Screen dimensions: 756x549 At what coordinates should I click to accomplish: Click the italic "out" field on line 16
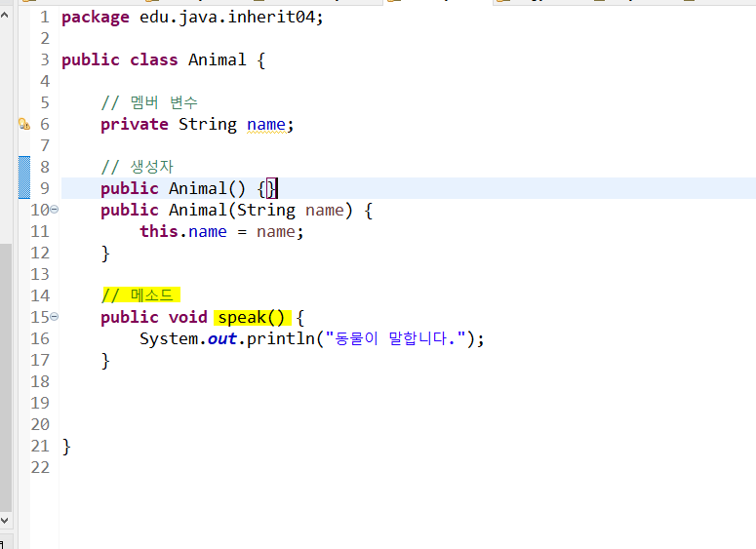pos(221,338)
